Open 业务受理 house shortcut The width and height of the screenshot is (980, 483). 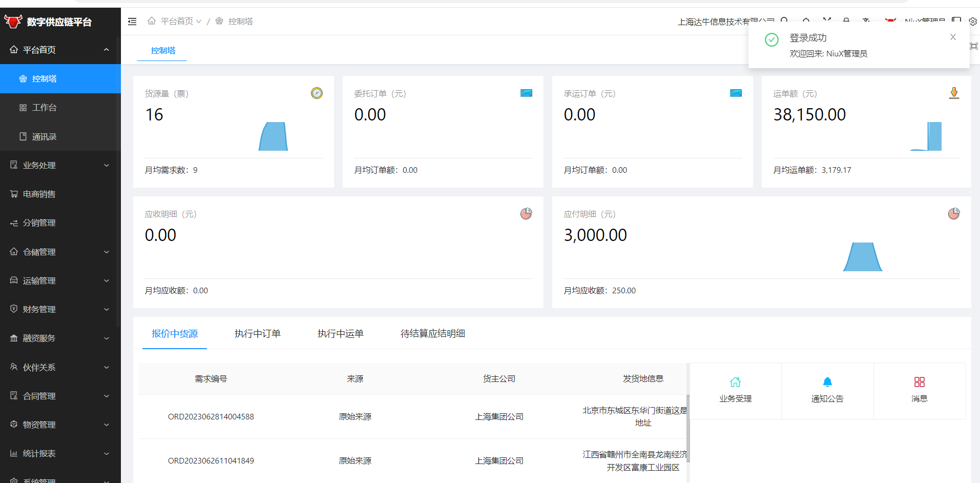point(735,391)
